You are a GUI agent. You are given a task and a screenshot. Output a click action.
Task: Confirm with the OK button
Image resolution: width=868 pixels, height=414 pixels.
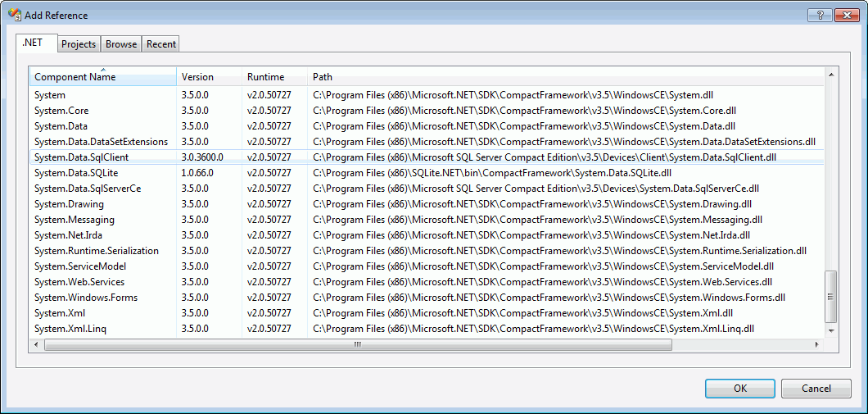(x=740, y=389)
